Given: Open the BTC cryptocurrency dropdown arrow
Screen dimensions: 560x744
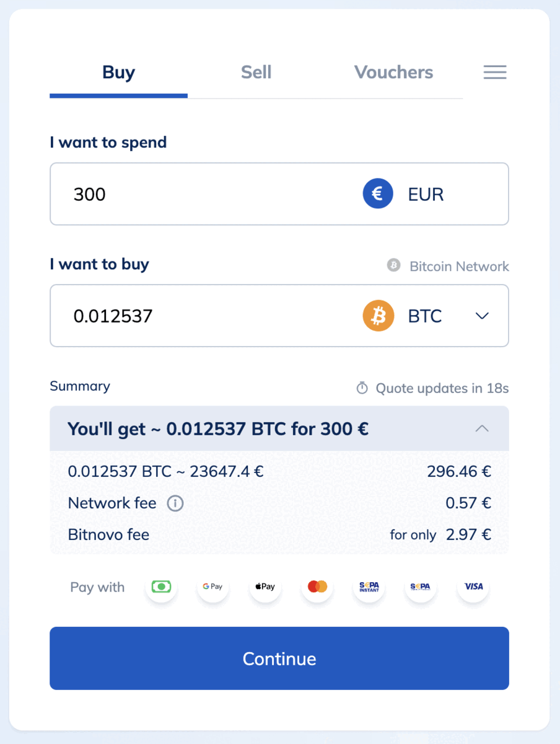Looking at the screenshot, I should point(482,316).
